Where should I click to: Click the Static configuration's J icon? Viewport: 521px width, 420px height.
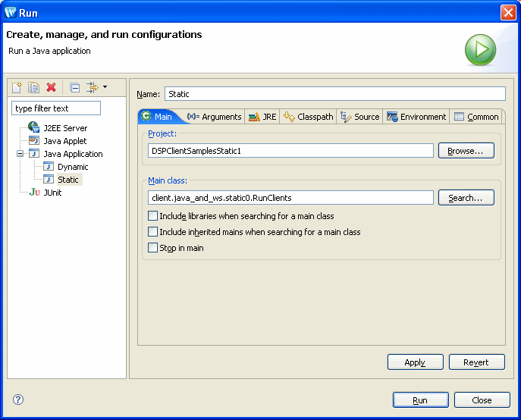(x=49, y=179)
